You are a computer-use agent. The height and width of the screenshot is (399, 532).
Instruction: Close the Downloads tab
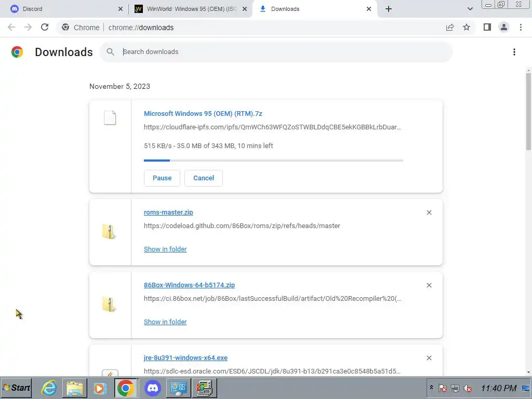pyautogui.click(x=369, y=9)
